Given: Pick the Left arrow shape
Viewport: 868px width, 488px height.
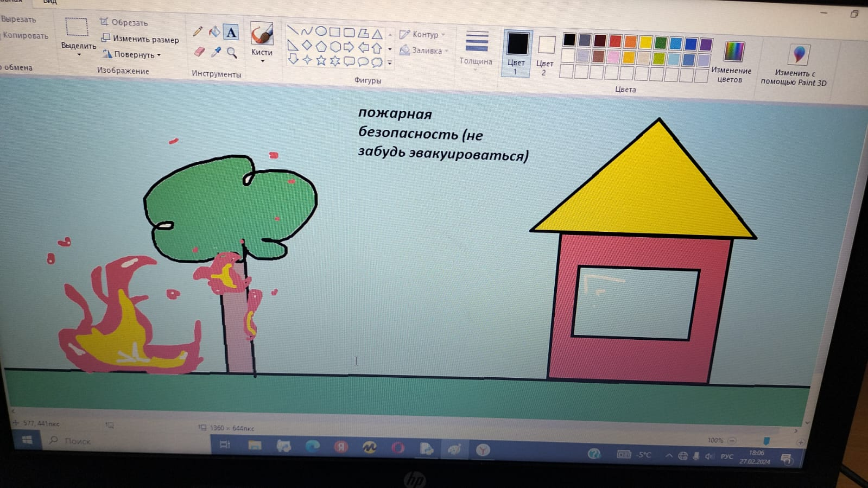Looking at the screenshot, I should pos(363,48).
